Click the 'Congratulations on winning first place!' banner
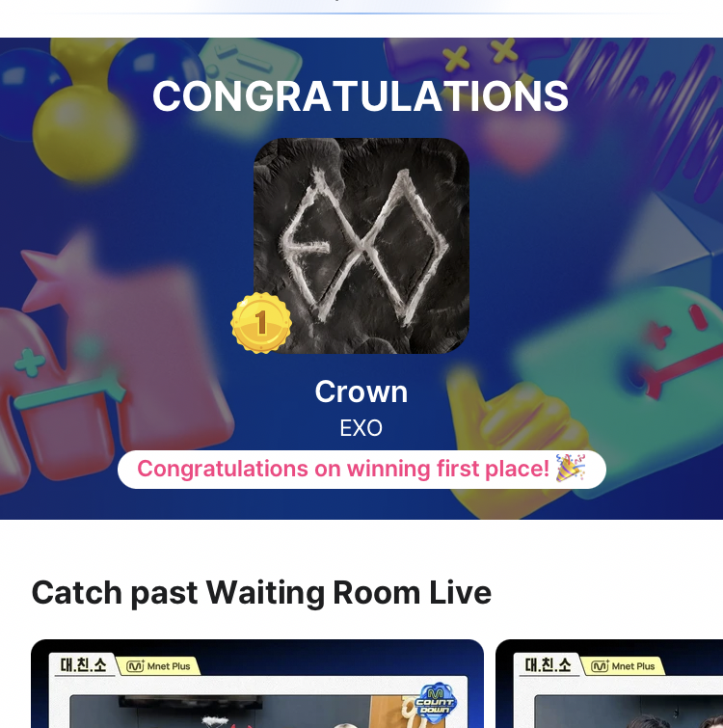This screenshot has height=728, width=723. point(361,469)
